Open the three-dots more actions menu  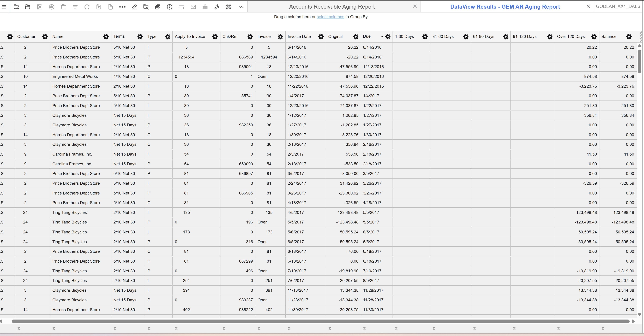(x=122, y=7)
